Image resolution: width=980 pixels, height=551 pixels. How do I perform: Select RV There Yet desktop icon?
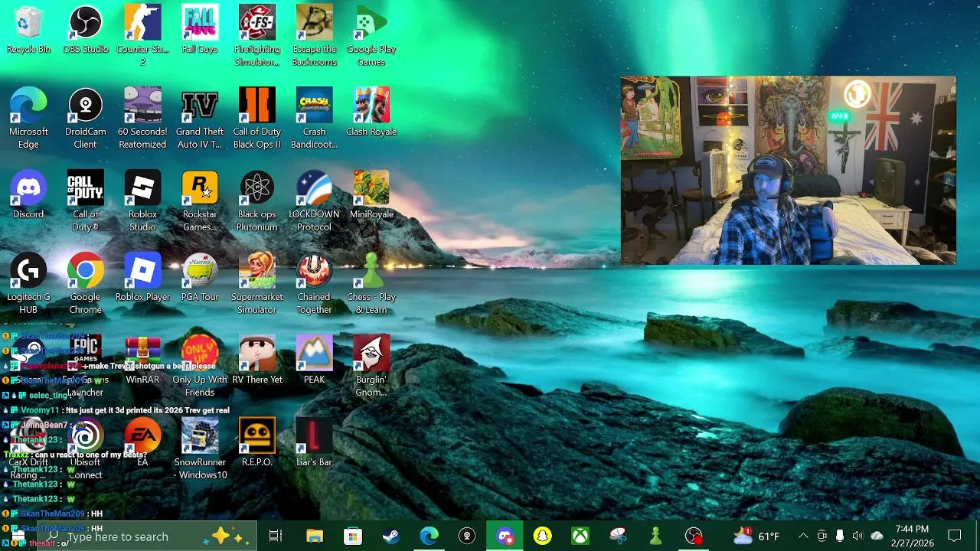click(x=257, y=360)
